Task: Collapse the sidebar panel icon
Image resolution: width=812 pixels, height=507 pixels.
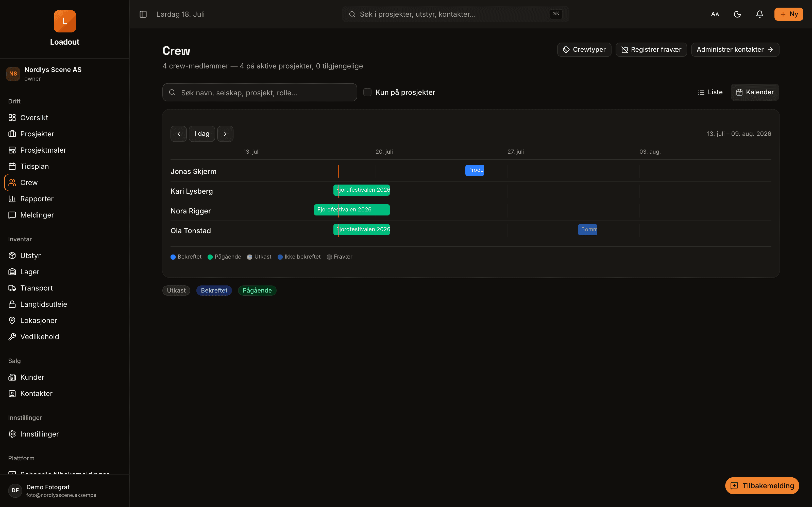Action: 143,14
